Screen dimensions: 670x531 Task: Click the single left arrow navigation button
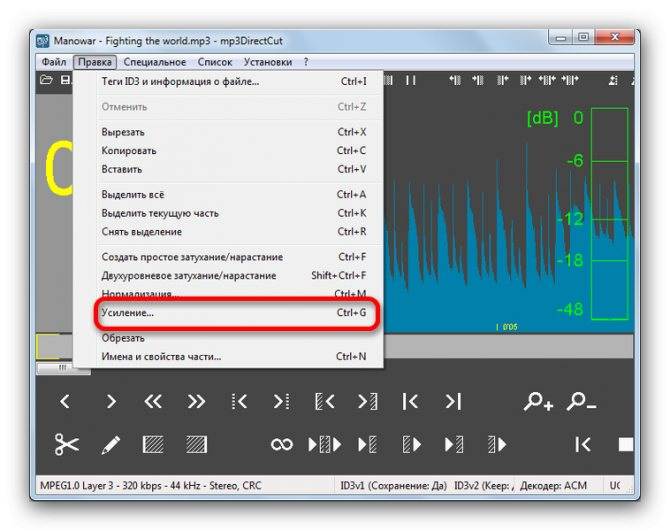pyautogui.click(x=65, y=401)
